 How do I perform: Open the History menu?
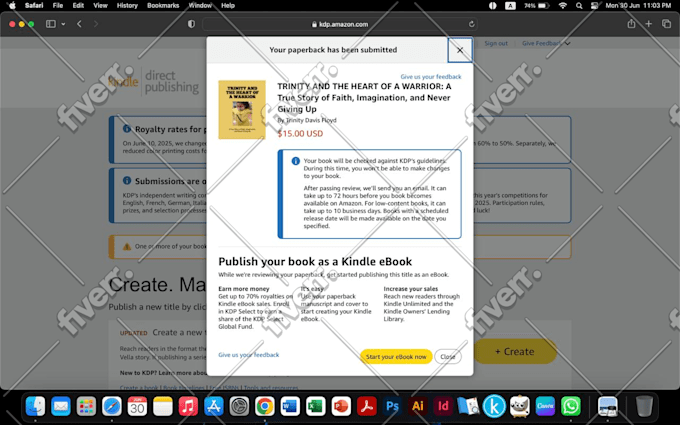tap(127, 6)
